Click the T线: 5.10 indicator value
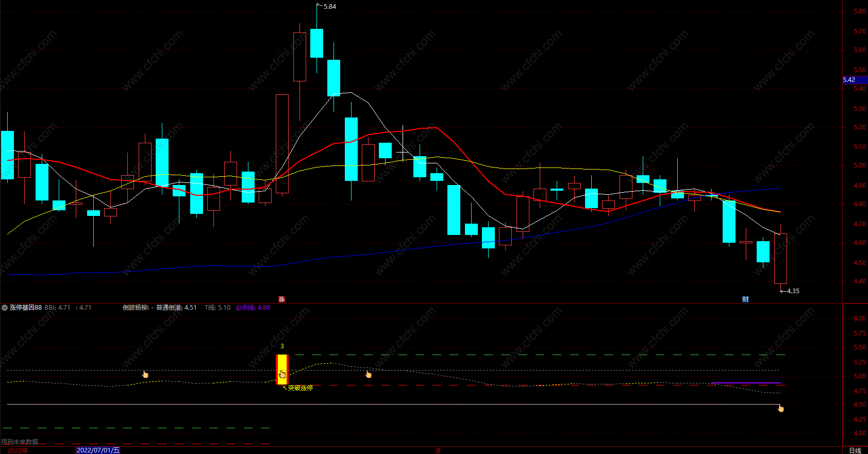Viewport: 868px width, 454px height. (218, 308)
